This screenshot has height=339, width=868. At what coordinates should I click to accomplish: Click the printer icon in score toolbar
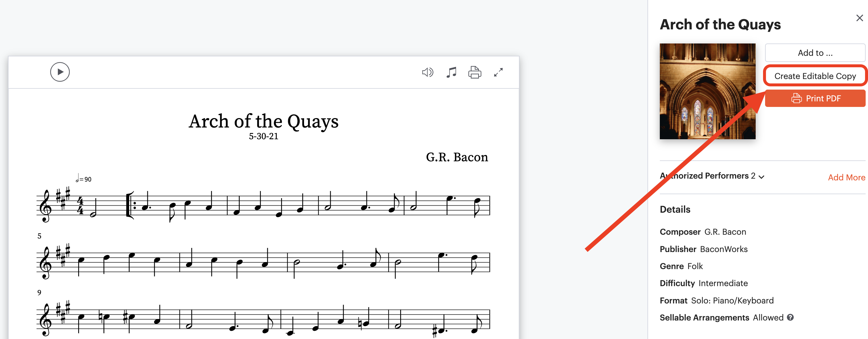click(475, 72)
